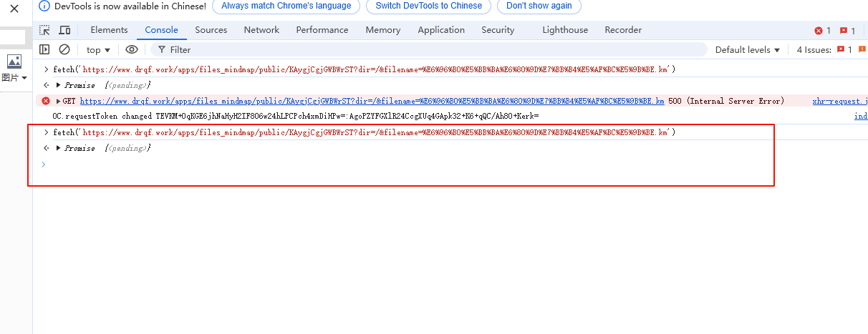The height and width of the screenshot is (334, 868).
Task: Expand the GET error message triangle
Action: (59, 101)
